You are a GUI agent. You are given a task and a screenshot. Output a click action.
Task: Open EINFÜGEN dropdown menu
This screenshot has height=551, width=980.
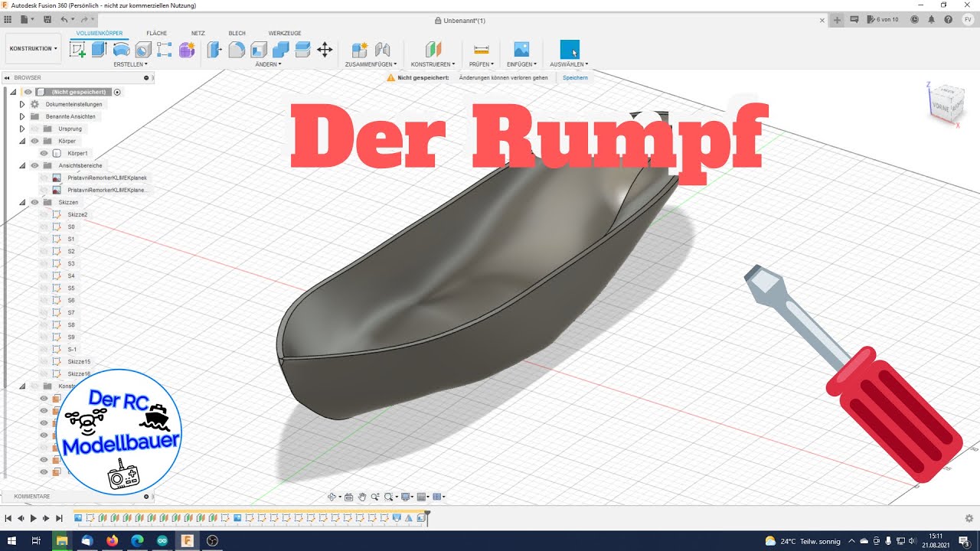522,64
